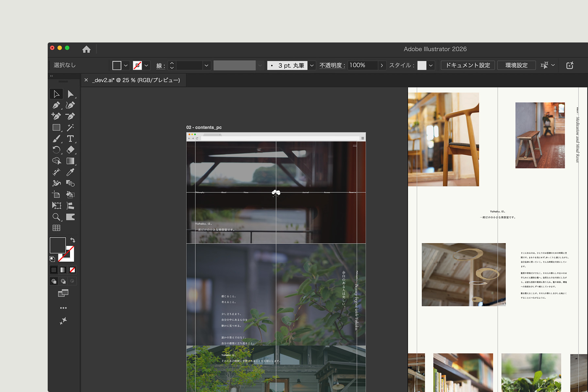This screenshot has width=588, height=392.
Task: Select the Selection tool arrow
Action: 56,94
